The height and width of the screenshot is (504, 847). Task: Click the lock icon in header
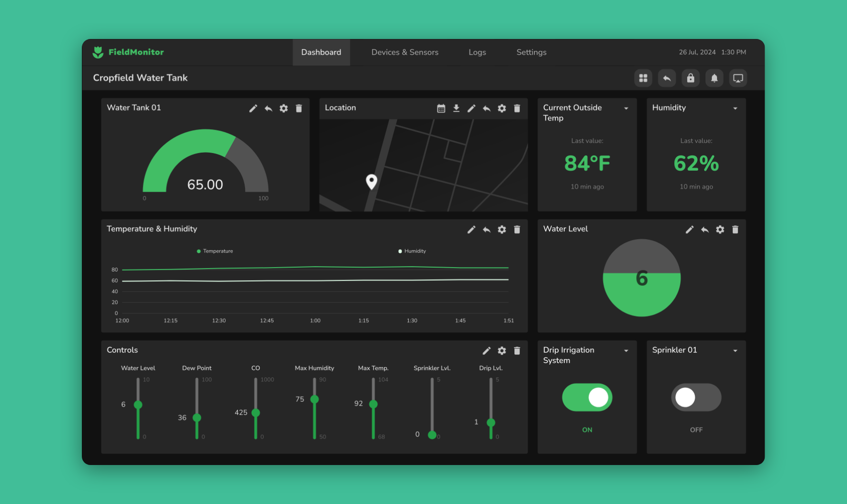690,78
